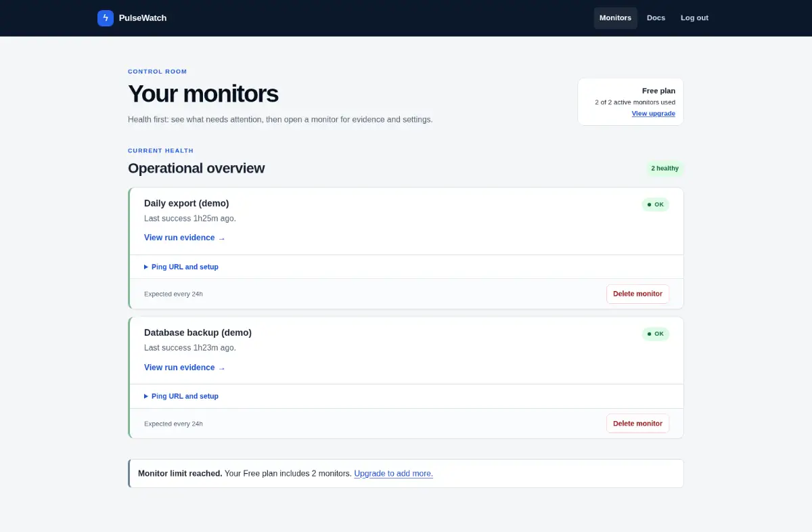This screenshot has height=532, width=812.
Task: Click the CURRENT HEALTH label
Action: coord(160,151)
